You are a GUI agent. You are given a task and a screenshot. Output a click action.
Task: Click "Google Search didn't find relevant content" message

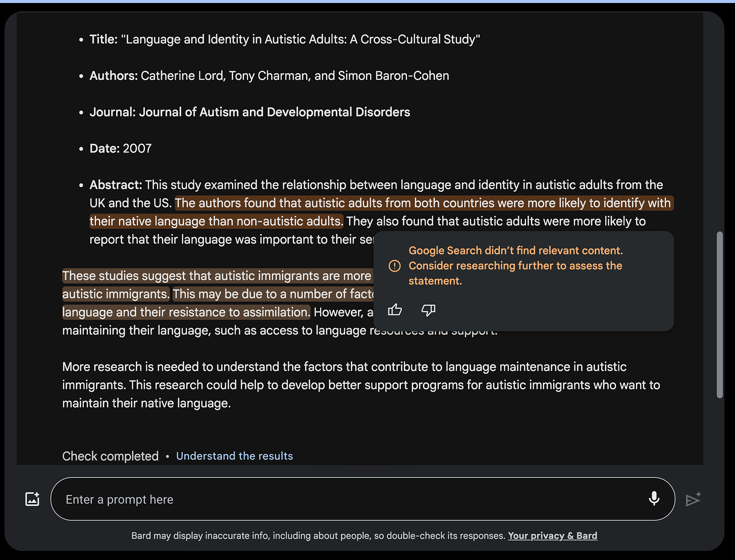(515, 265)
